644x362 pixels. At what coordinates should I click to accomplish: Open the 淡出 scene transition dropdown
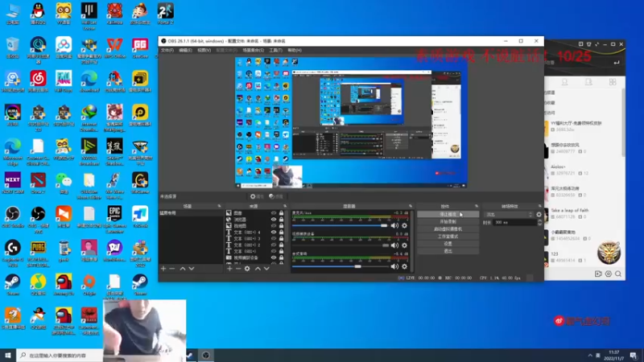click(x=509, y=214)
